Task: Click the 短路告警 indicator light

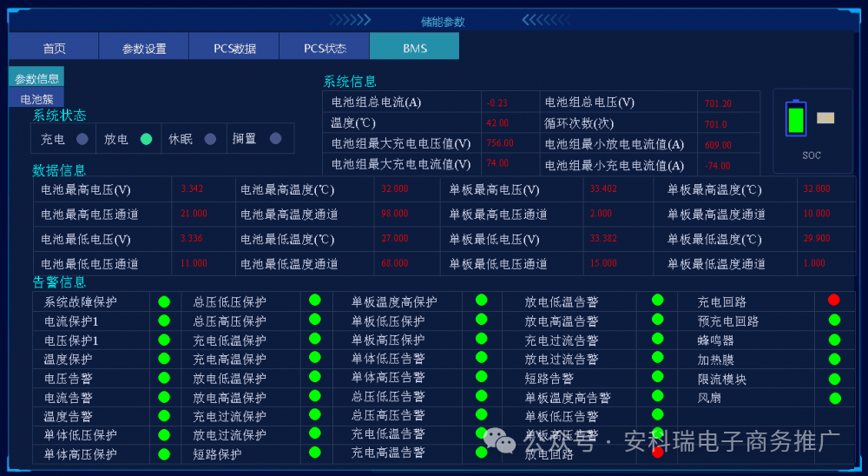Action: [x=658, y=376]
